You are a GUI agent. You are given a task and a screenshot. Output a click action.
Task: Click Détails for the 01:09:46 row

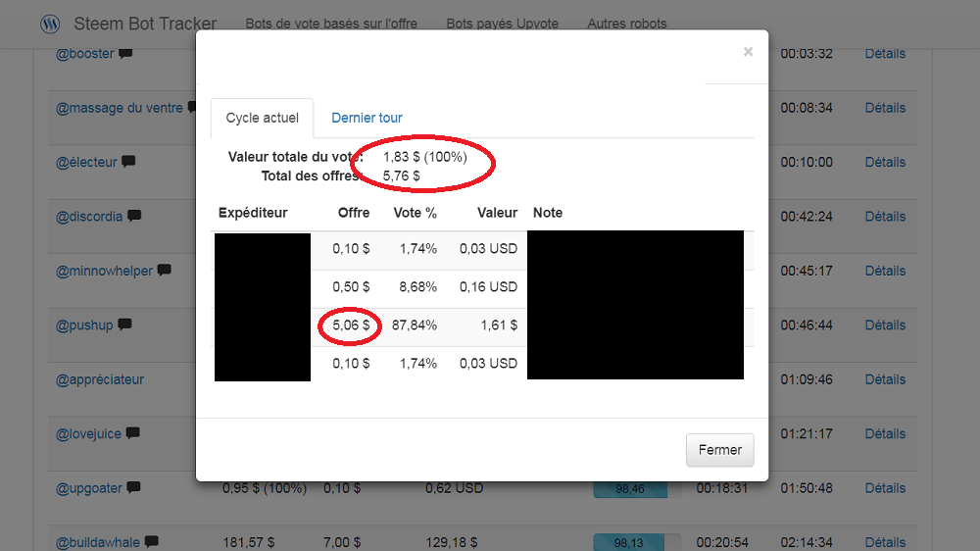pos(885,379)
